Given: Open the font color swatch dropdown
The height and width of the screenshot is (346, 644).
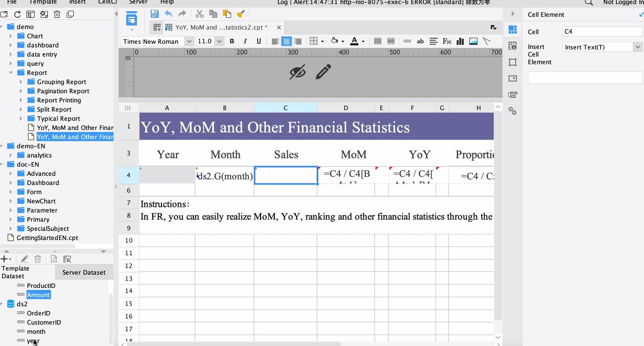Looking at the screenshot, I should 363,41.
